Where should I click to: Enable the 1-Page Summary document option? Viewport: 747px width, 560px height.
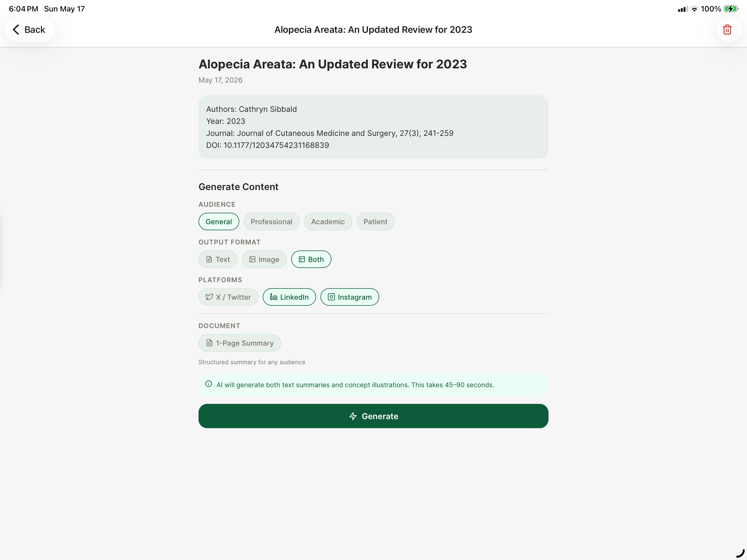[240, 343]
